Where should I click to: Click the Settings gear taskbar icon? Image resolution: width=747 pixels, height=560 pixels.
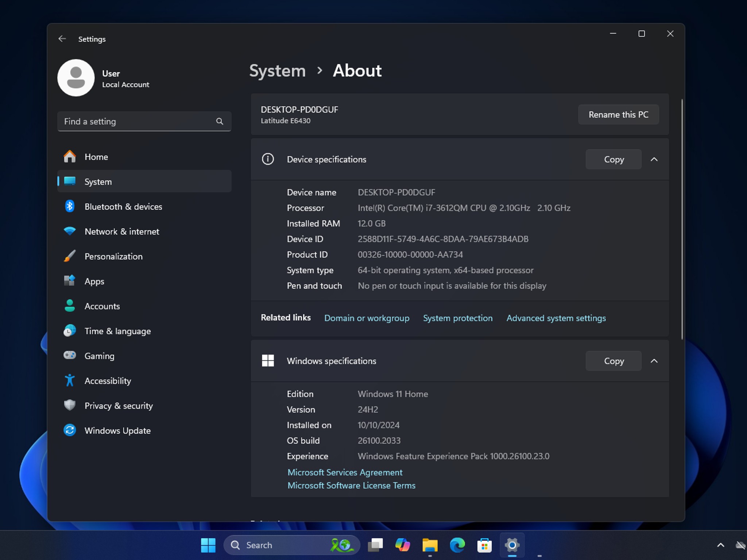512,545
